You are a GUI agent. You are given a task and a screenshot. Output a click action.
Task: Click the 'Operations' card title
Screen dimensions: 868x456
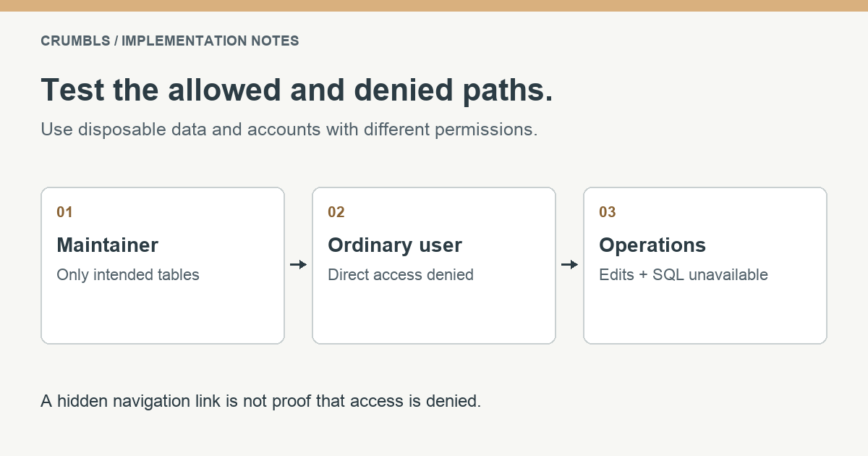[x=652, y=245]
